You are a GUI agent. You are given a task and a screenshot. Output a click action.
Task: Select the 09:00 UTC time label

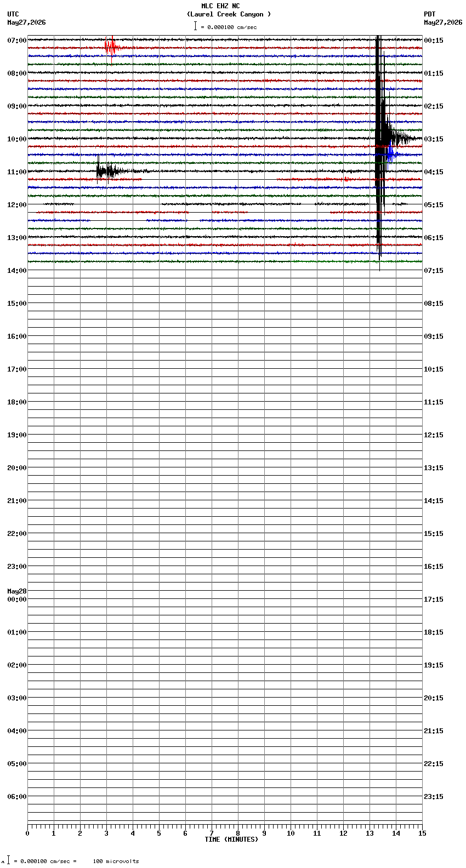[x=16, y=106]
